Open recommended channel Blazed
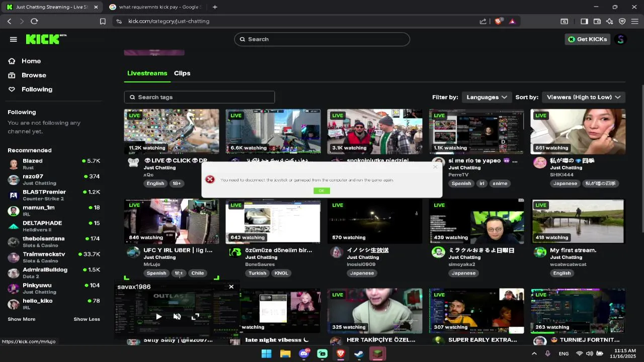Viewport: 644px width, 362px height. (54, 164)
